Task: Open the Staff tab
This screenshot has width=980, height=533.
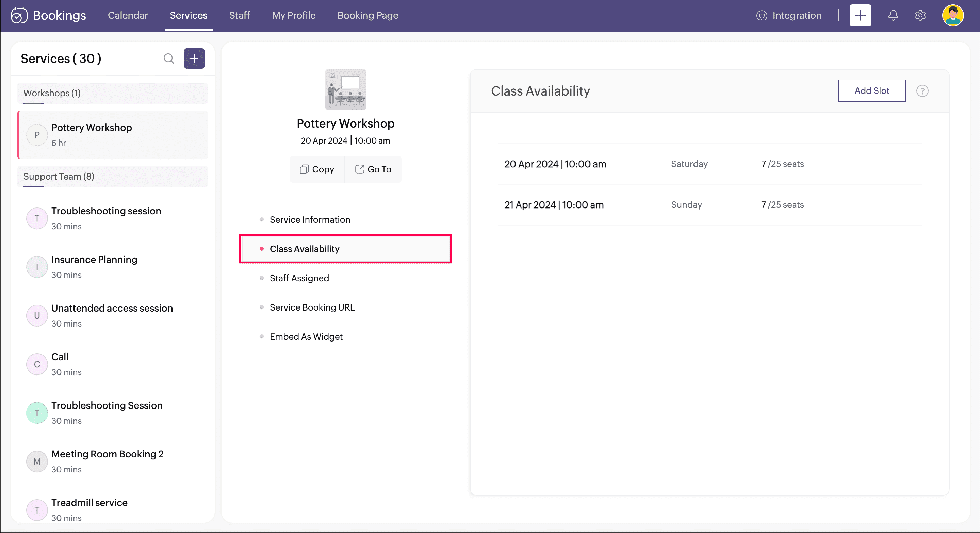Action: [239, 15]
